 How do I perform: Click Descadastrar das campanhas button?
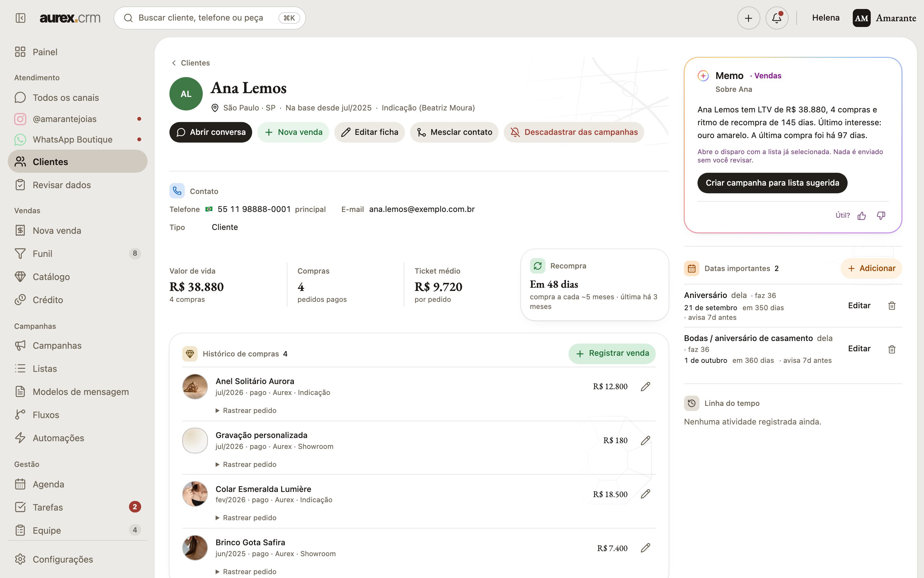(x=574, y=132)
